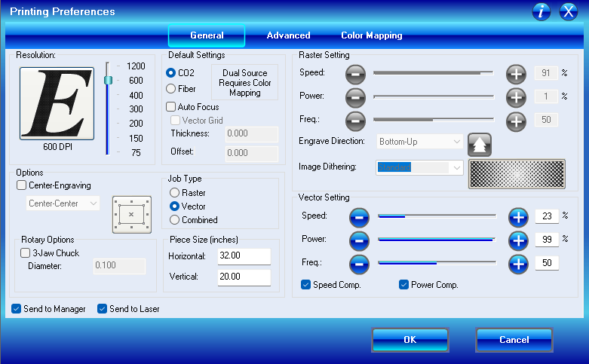Click the Vector Power value field 99
The width and height of the screenshot is (589, 364).
point(547,240)
